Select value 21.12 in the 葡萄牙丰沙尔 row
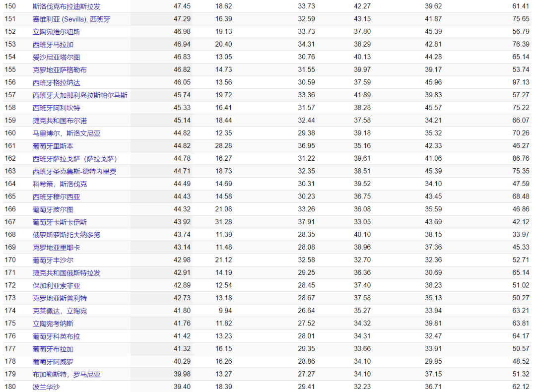 223,260
